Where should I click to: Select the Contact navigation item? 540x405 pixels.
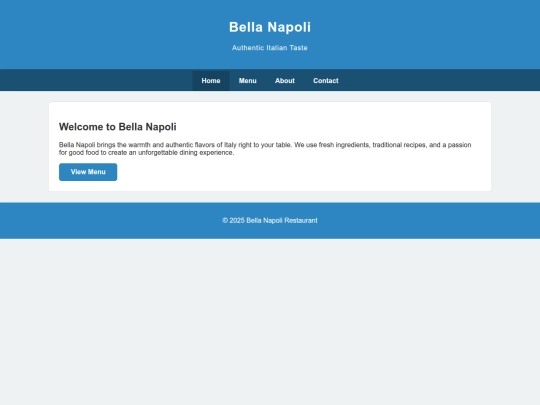(326, 81)
